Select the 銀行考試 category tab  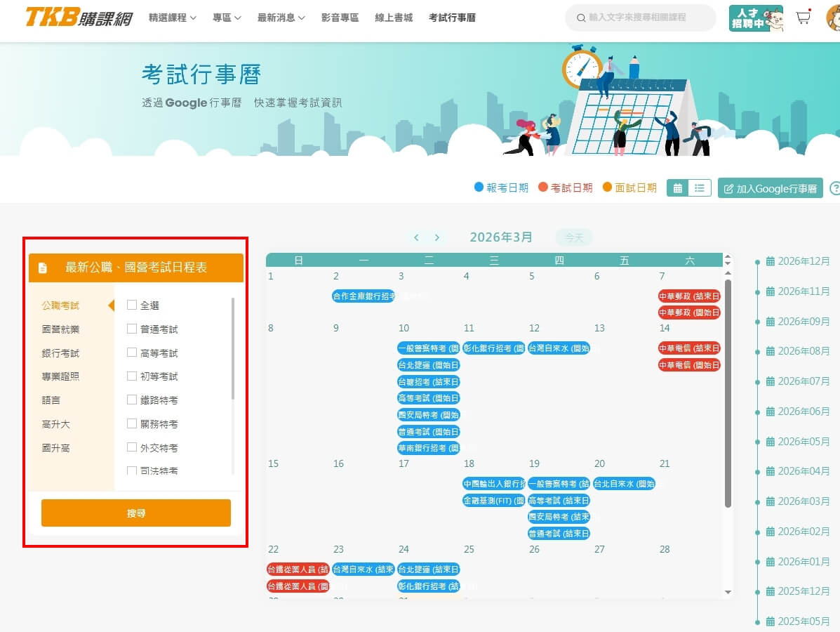[60, 353]
